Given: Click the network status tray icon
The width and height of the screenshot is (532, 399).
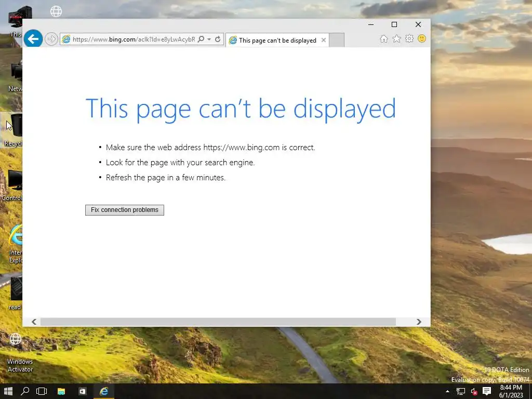Looking at the screenshot, I should pyautogui.click(x=460, y=391).
